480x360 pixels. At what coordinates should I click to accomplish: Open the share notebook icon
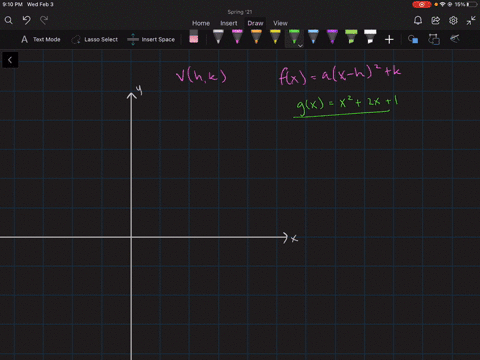tap(435, 21)
